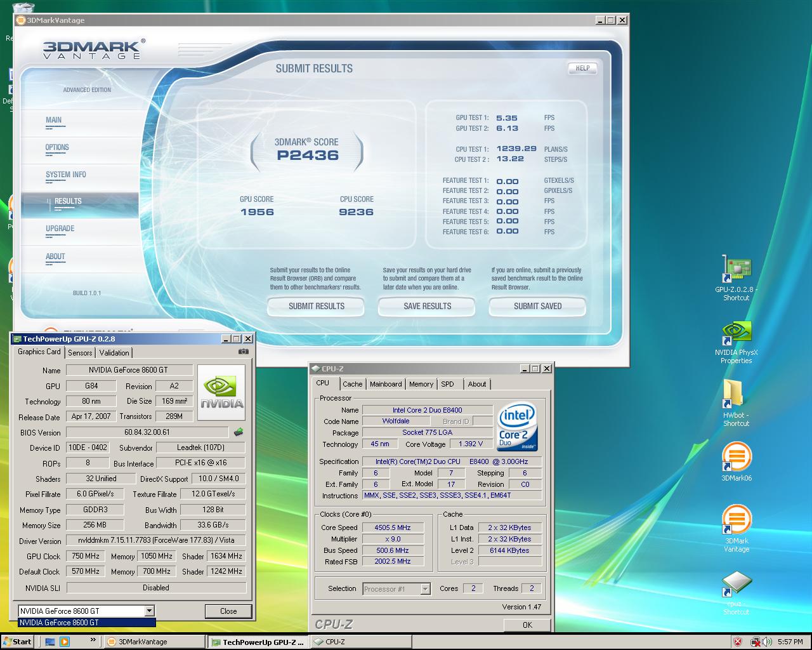Click the 3DMark score P2436
812x650 pixels.
point(308,156)
